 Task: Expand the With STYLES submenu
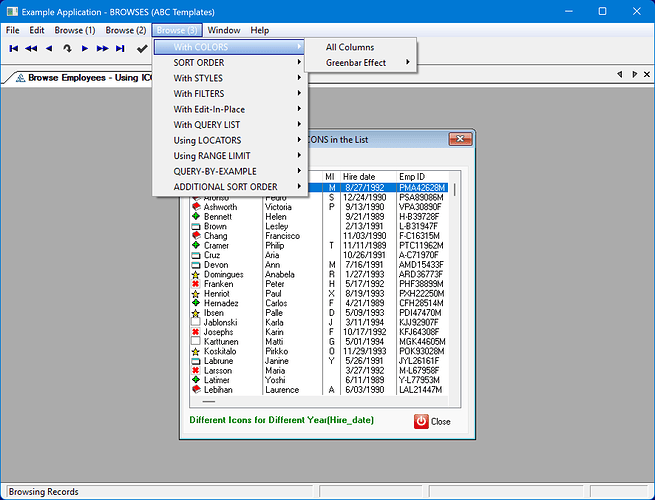(229, 78)
